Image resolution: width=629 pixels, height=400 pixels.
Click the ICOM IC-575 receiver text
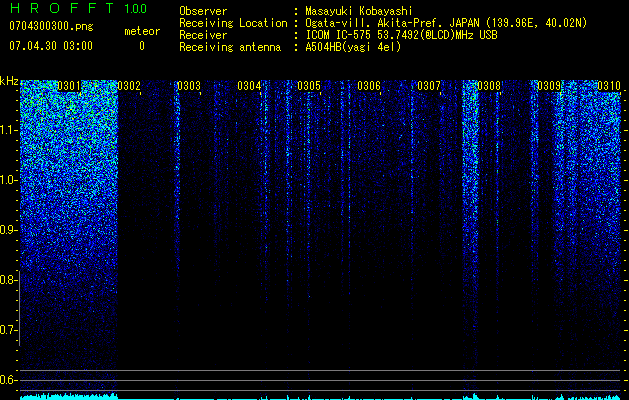click(401, 35)
